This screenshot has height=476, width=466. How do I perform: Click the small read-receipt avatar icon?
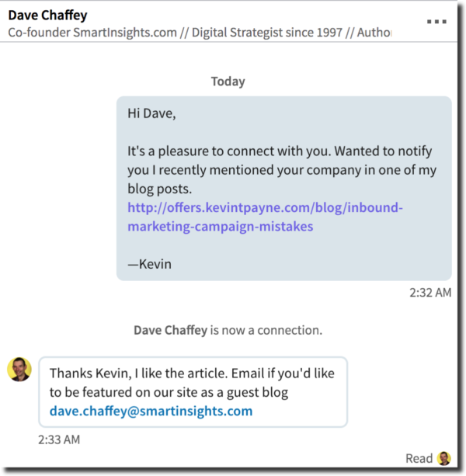(x=444, y=458)
